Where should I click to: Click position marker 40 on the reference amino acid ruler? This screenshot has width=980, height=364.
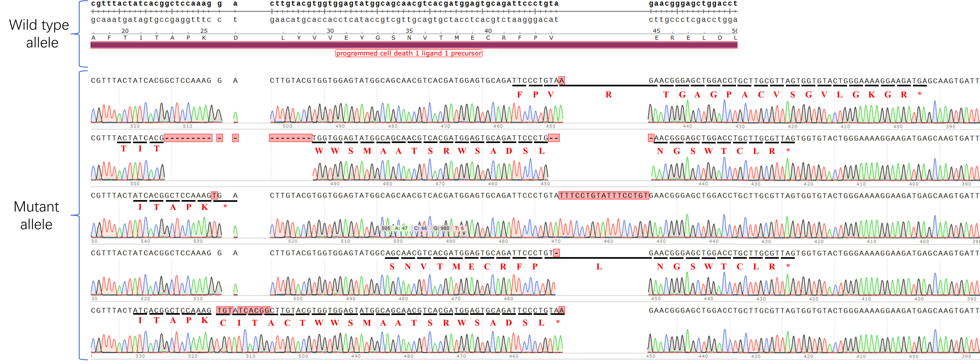(x=488, y=31)
